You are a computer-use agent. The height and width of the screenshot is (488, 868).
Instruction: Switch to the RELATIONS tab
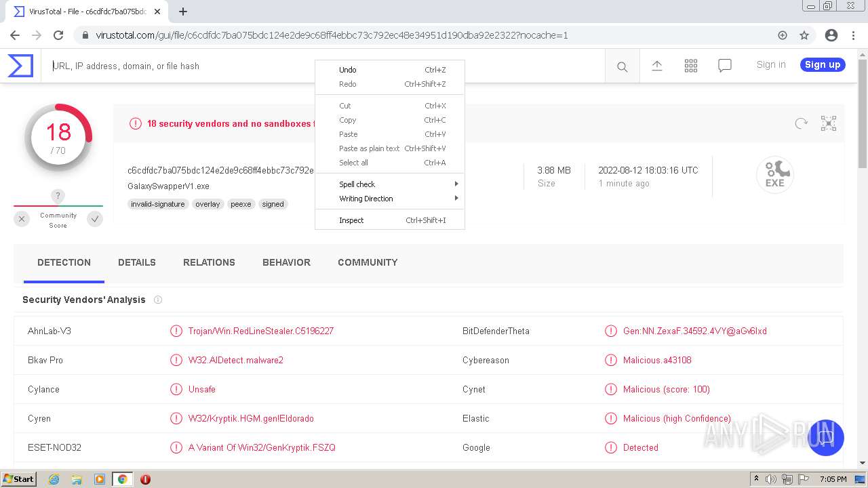point(209,263)
